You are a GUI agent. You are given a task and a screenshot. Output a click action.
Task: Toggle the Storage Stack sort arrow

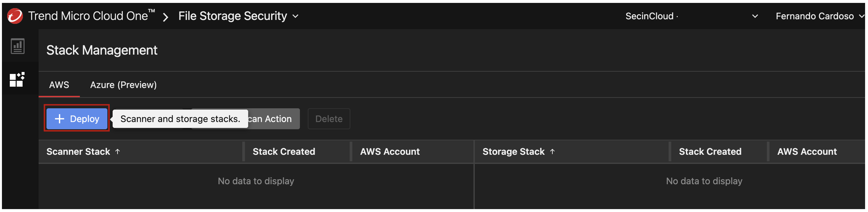pos(552,152)
